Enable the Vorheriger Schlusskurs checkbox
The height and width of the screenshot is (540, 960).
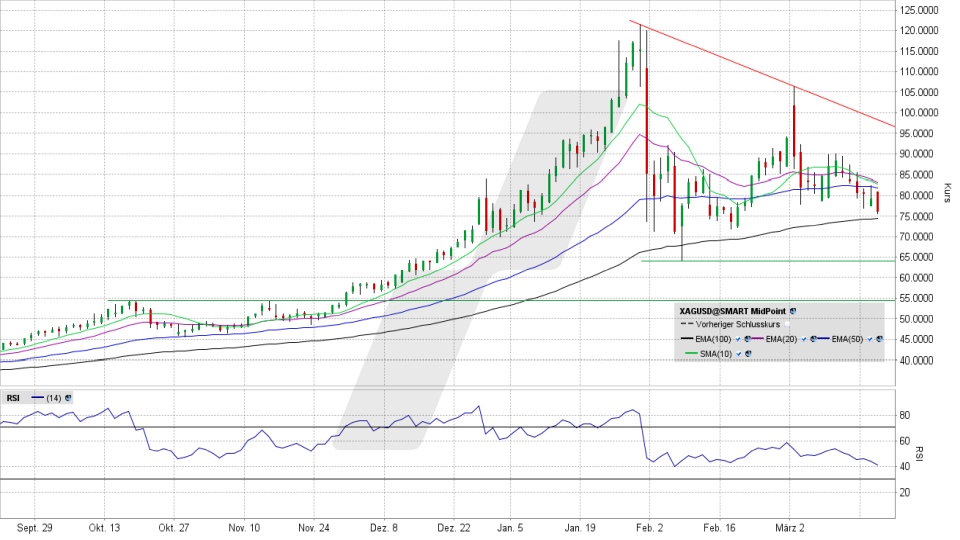tap(787, 324)
